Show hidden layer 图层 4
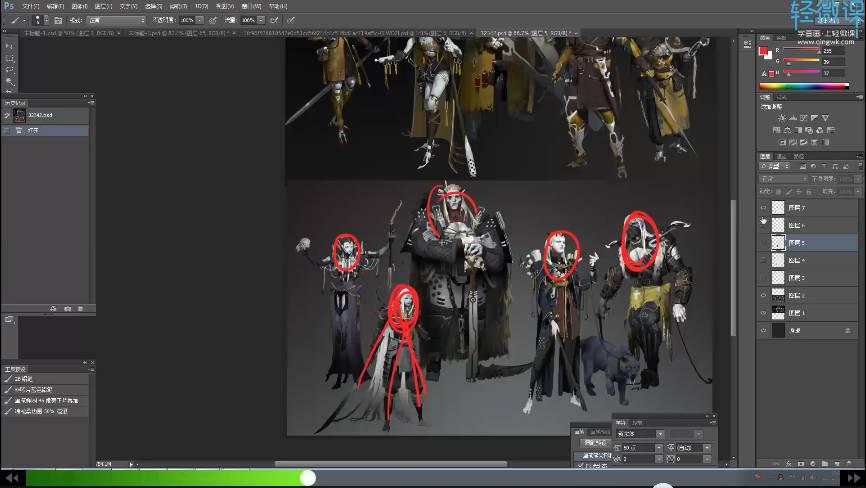This screenshot has width=866, height=488. (763, 260)
